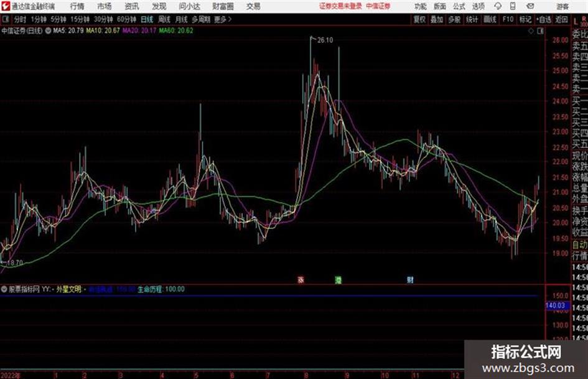588x379 pixels.
Task: Open the 交易 menu
Action: click(x=253, y=6)
